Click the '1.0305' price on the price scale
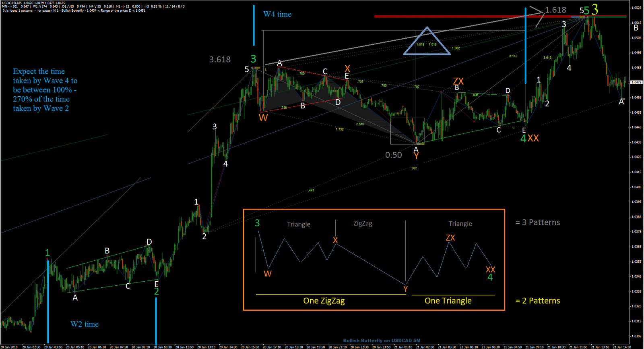 click(x=636, y=336)
